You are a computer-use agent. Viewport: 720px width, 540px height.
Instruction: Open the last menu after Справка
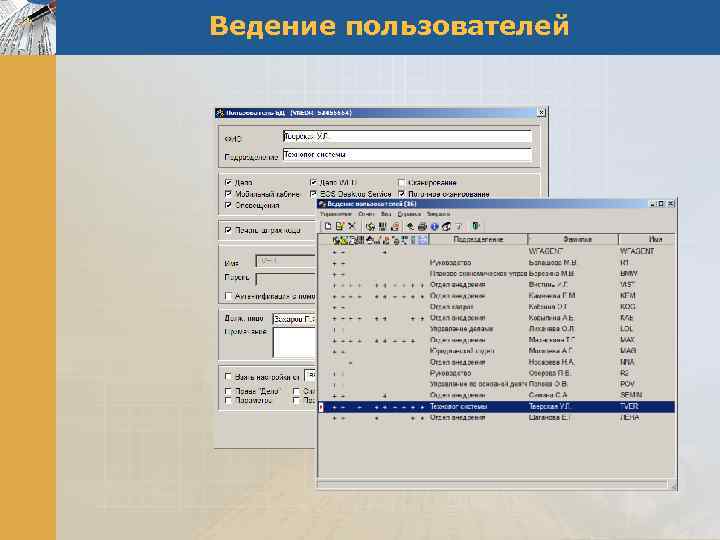[x=438, y=214]
